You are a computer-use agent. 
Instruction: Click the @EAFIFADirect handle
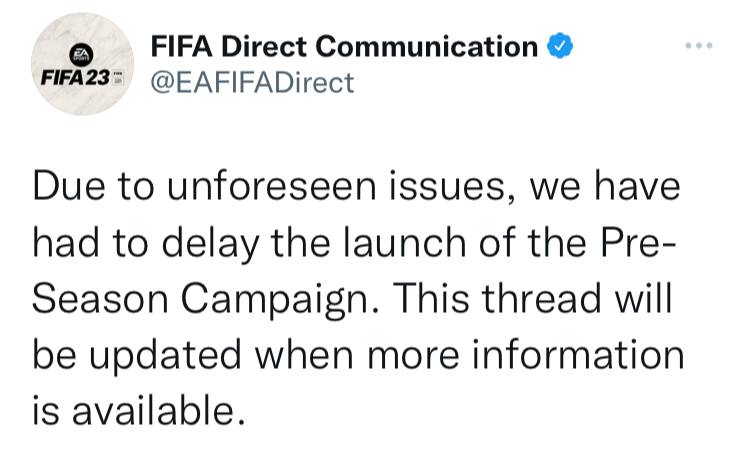[251, 83]
